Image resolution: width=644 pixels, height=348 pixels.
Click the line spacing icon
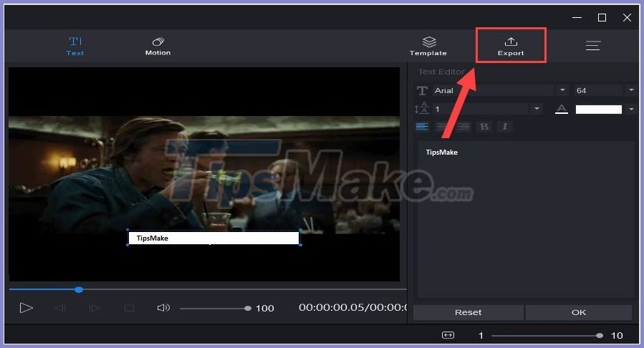pyautogui.click(x=422, y=108)
